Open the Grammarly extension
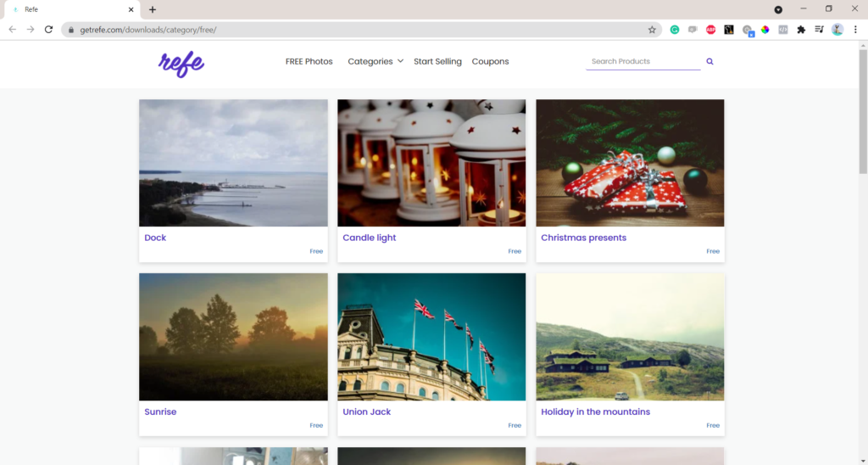 (675, 30)
